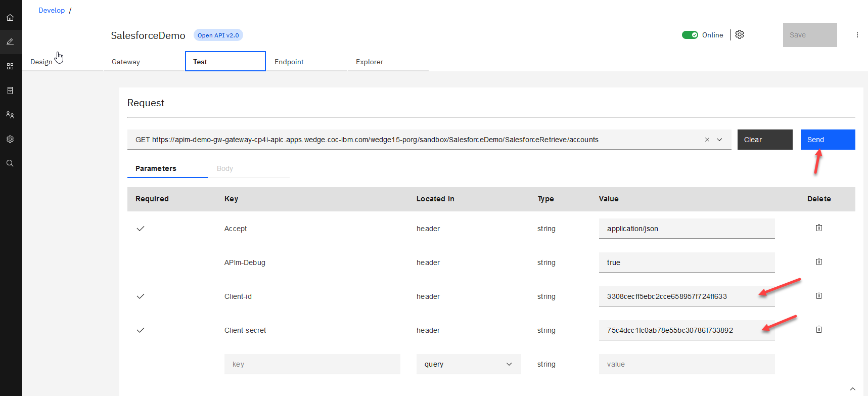868x396 pixels.
Task: Follow the Develop breadcrumb link
Action: (x=52, y=10)
